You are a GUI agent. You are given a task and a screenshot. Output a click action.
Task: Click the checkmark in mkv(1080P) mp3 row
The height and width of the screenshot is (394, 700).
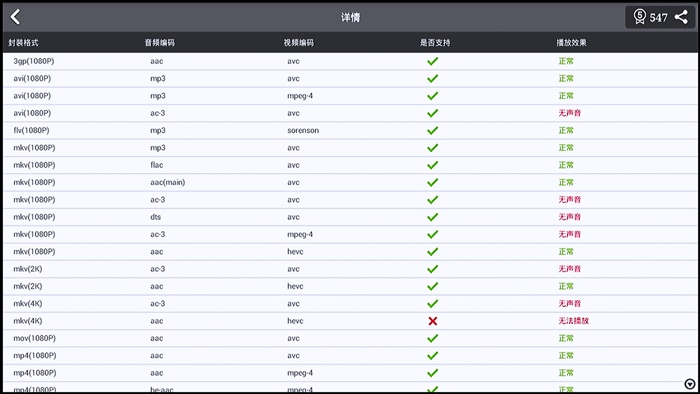point(433,148)
